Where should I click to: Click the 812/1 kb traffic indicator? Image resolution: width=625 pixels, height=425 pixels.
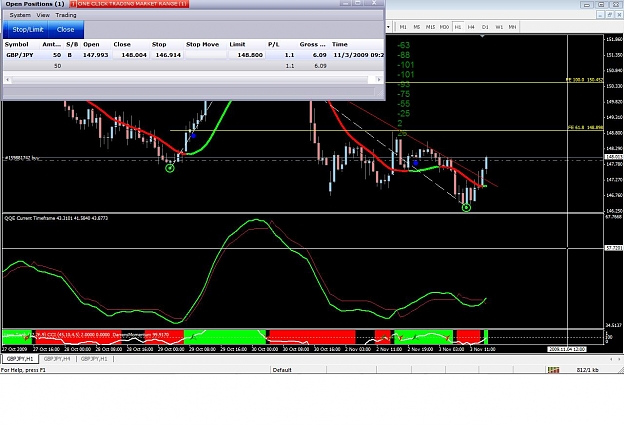587,370
